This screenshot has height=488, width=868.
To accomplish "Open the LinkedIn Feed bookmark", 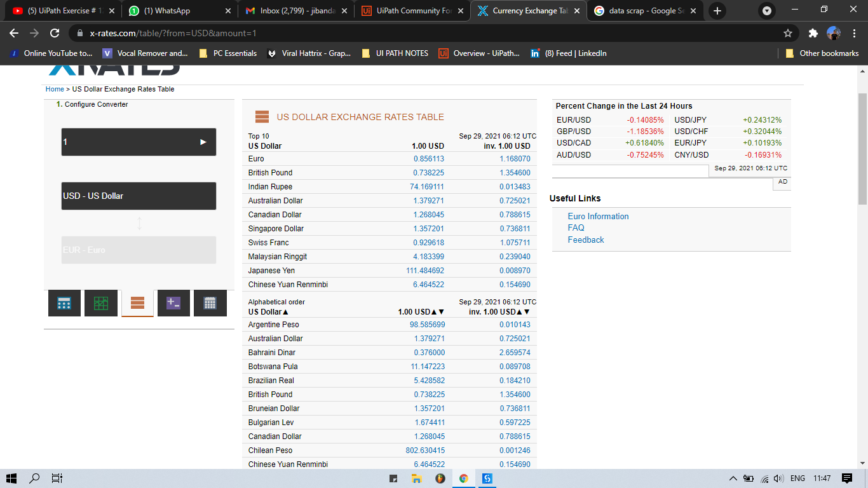I will (569, 53).
